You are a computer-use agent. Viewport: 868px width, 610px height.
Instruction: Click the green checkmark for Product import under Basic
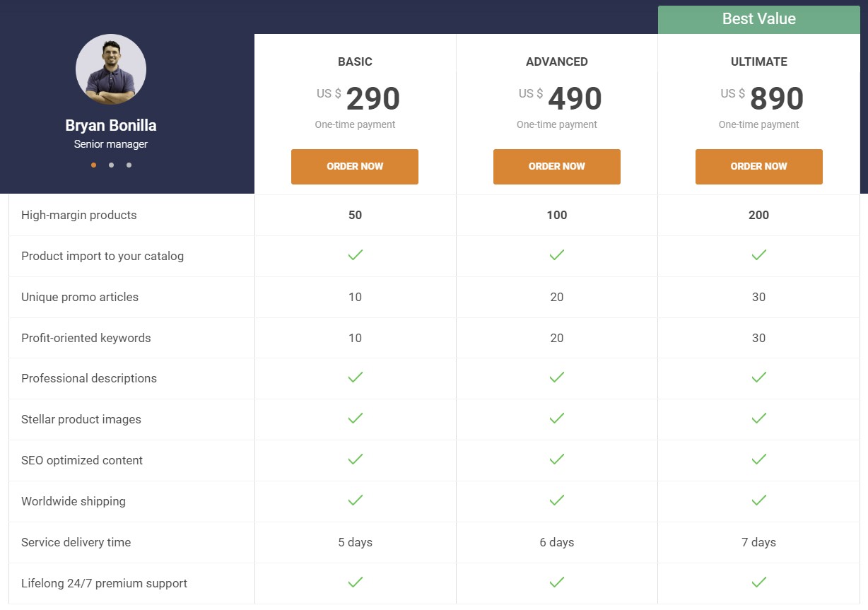click(355, 256)
